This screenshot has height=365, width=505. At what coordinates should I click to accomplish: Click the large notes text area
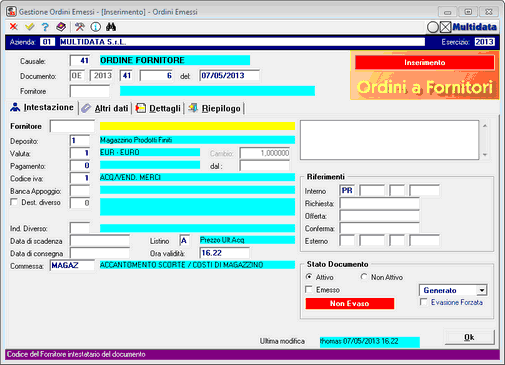390,140
